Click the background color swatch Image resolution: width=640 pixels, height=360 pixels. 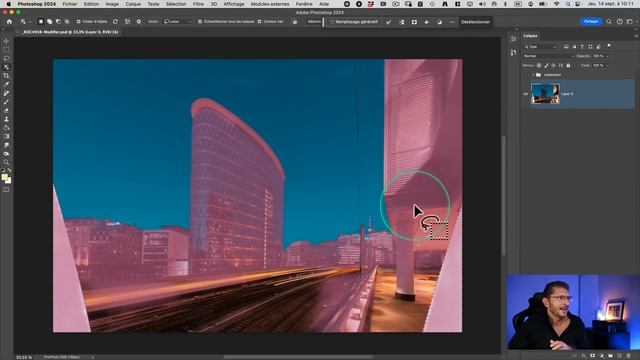9,181
